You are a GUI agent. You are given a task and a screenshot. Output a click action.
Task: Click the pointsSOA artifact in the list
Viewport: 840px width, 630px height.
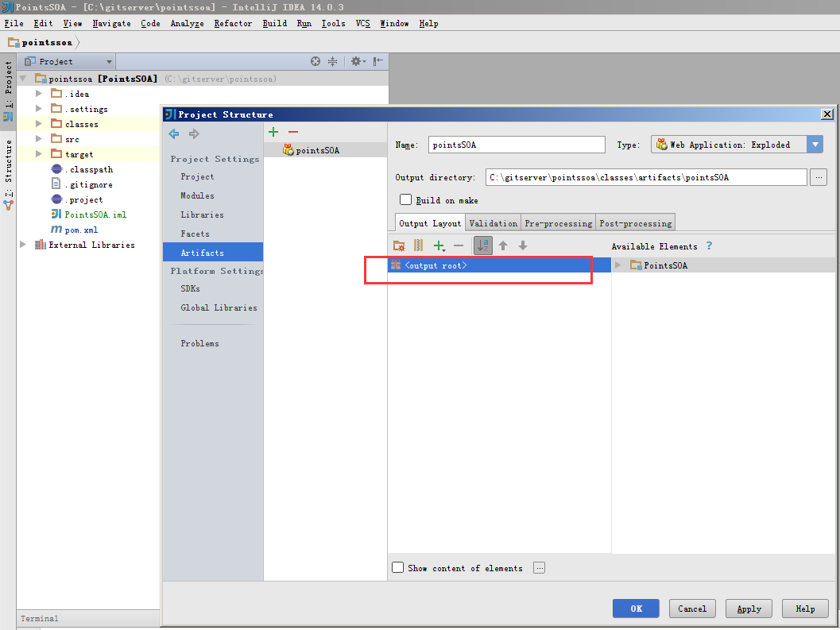click(325, 150)
